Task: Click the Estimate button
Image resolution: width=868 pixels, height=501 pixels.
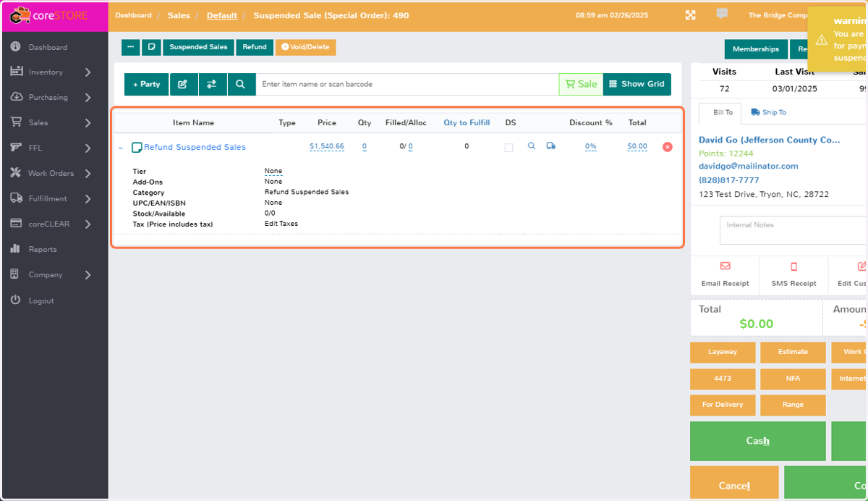Action: coord(793,352)
